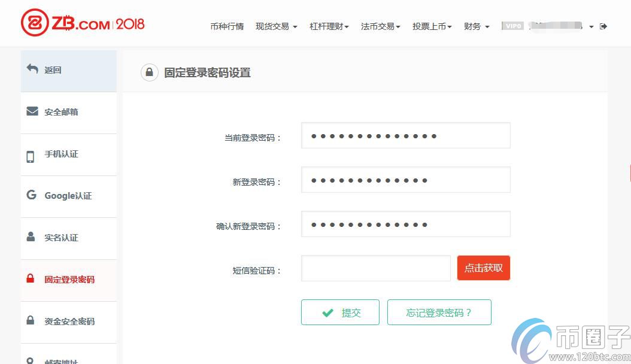The image size is (631, 364).
Task: Click the envelope icon for security email
Action: (x=32, y=111)
